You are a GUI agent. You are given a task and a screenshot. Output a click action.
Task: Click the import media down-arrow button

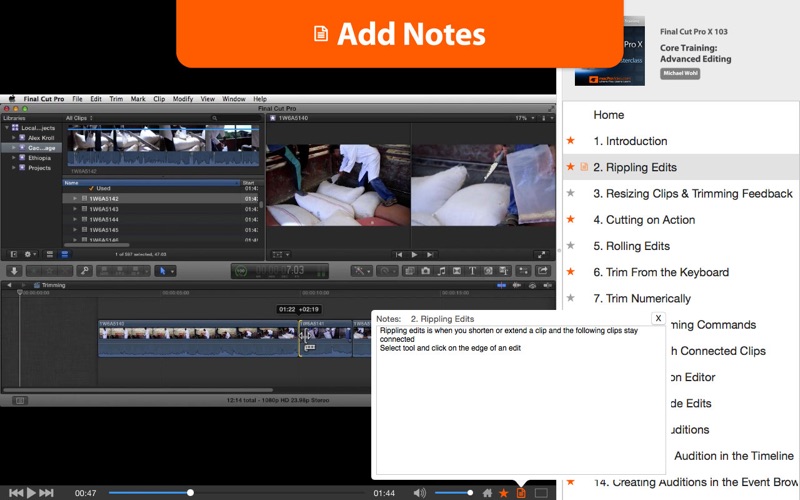pos(14,271)
